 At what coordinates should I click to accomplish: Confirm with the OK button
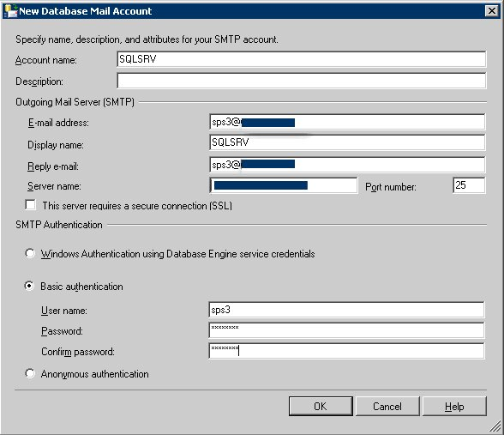[321, 407]
